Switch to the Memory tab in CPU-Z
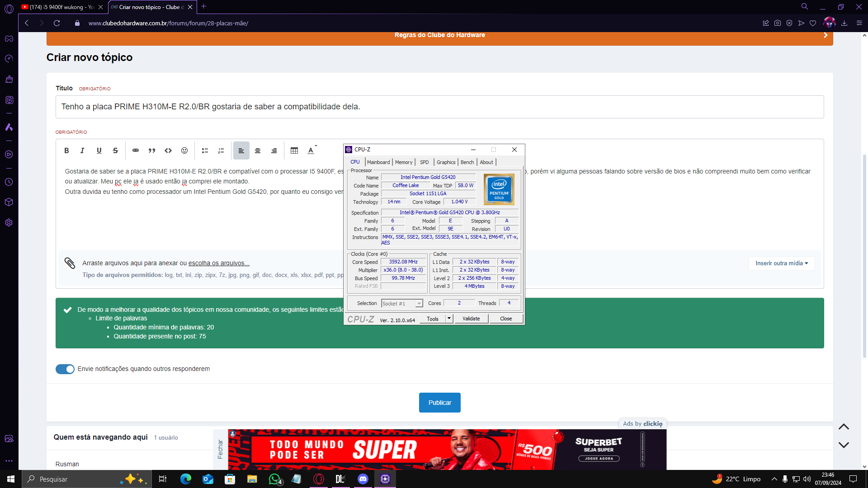868x488 pixels. [404, 162]
